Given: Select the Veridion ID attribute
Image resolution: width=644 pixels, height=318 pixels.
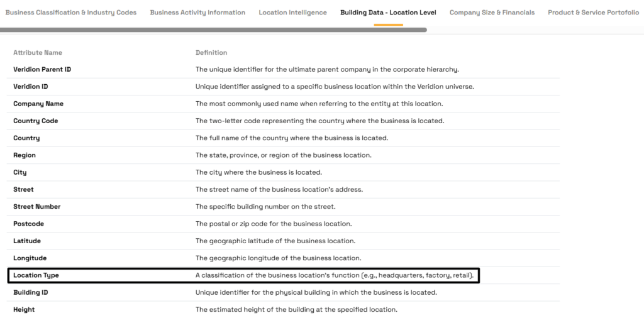Looking at the screenshot, I should point(31,87).
